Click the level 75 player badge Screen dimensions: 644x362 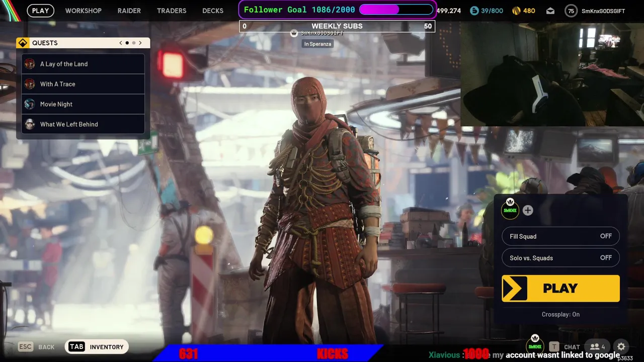(571, 11)
